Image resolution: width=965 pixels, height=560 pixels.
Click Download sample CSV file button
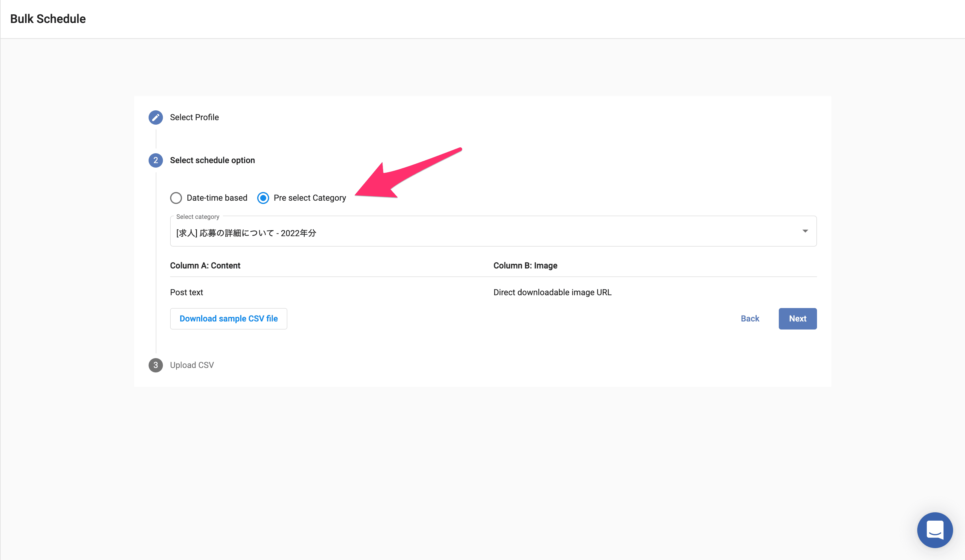click(x=229, y=318)
